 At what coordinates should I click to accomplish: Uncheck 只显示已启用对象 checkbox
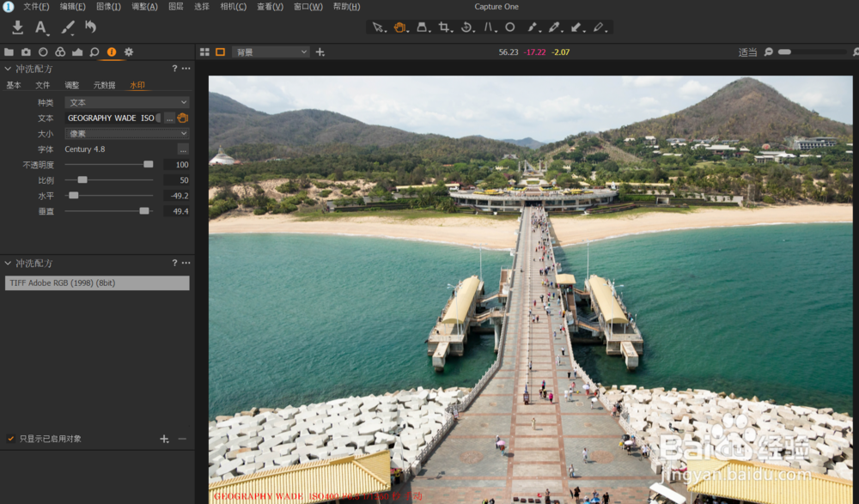(x=11, y=439)
